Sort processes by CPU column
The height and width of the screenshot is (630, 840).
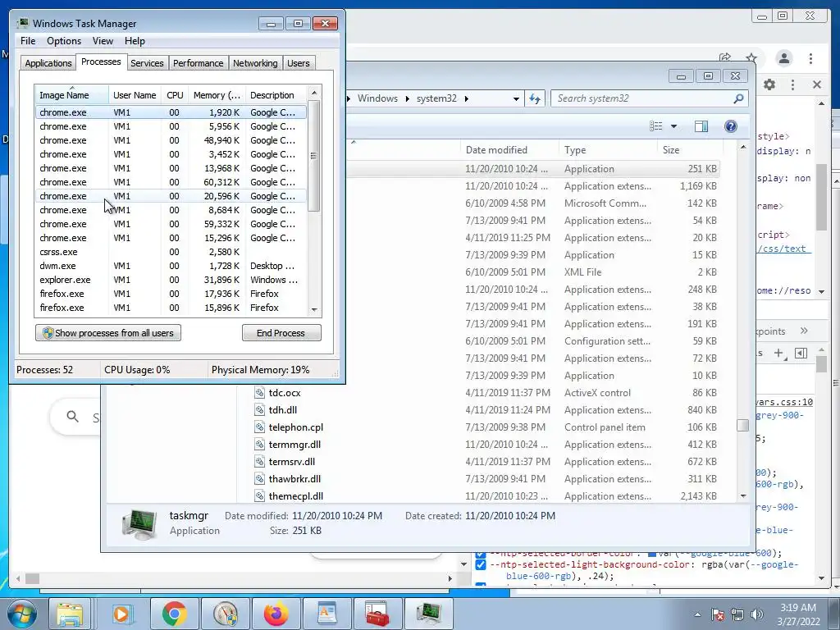coord(175,95)
